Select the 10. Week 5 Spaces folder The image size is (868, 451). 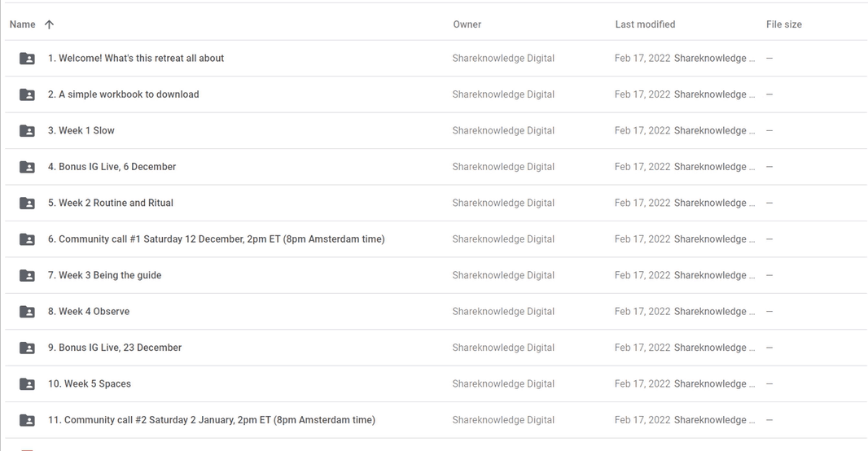click(89, 384)
